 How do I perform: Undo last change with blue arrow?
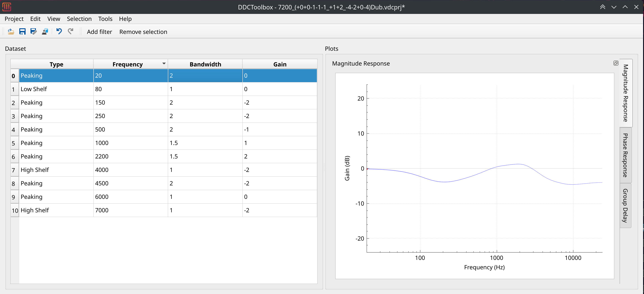pyautogui.click(x=59, y=31)
